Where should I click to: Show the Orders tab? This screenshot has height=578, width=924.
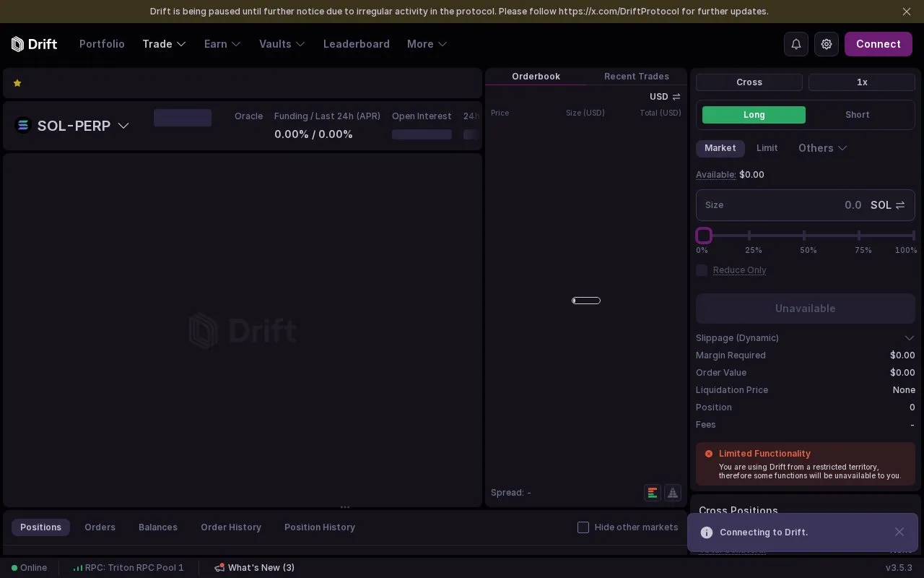(x=100, y=527)
